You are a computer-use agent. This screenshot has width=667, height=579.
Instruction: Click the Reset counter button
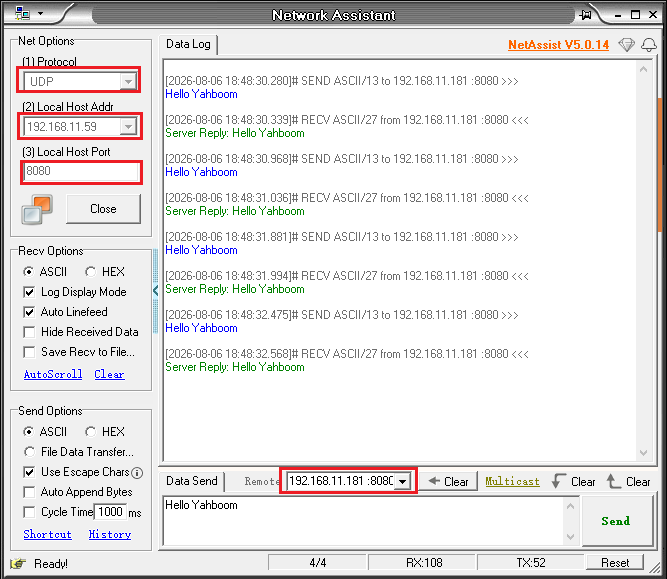tap(615, 563)
